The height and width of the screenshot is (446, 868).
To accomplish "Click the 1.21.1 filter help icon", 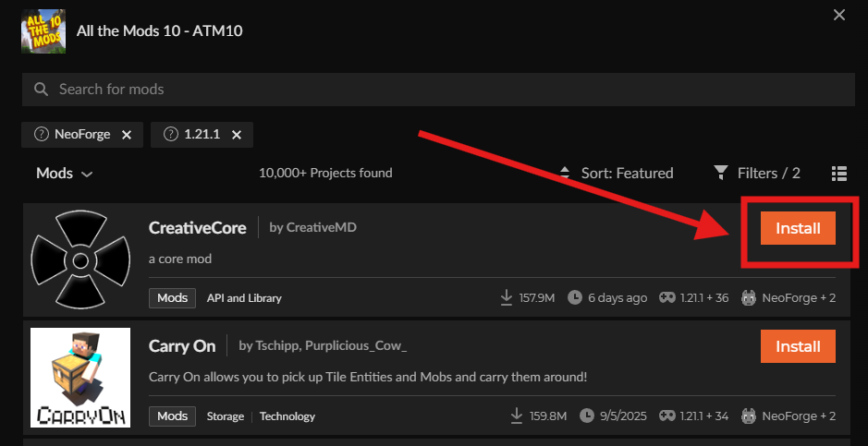I will [171, 134].
